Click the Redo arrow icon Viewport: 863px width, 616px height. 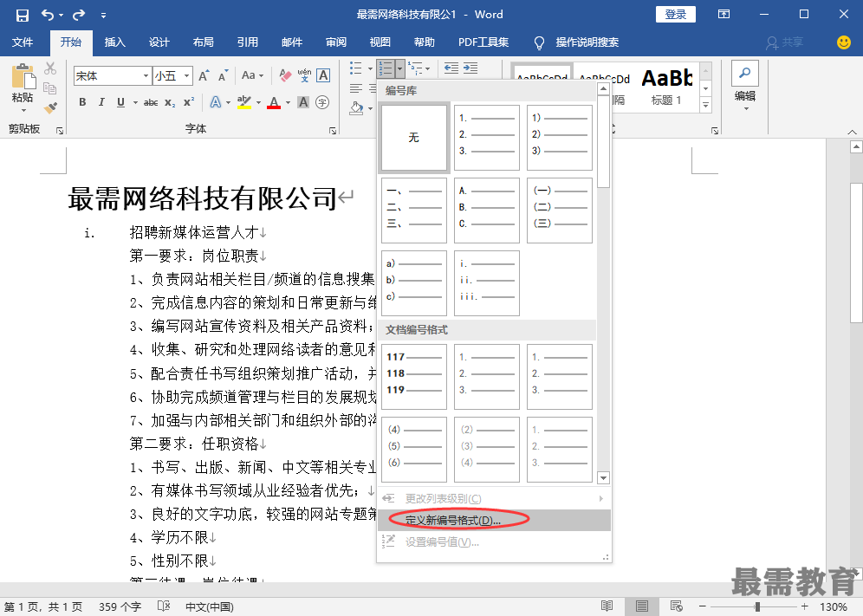click(x=79, y=15)
